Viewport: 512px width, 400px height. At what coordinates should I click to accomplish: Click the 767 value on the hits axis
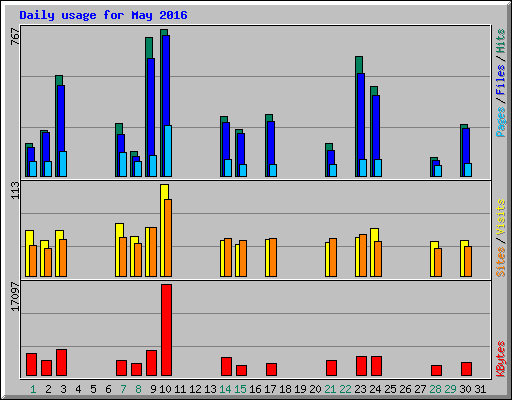15,36
